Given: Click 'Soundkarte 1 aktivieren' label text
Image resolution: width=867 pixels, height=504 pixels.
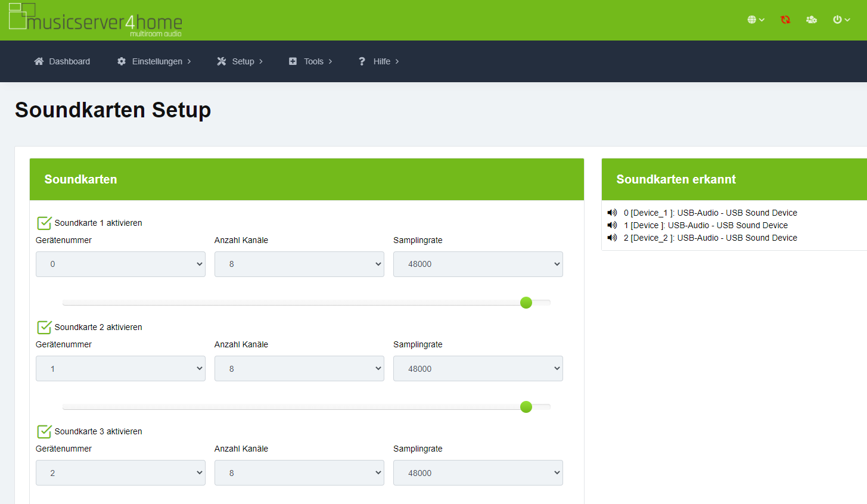Looking at the screenshot, I should (x=98, y=223).
